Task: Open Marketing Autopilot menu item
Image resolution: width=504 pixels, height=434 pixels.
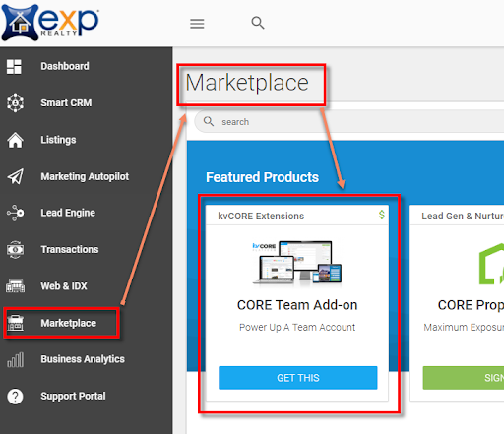Action: pyautogui.click(x=85, y=176)
